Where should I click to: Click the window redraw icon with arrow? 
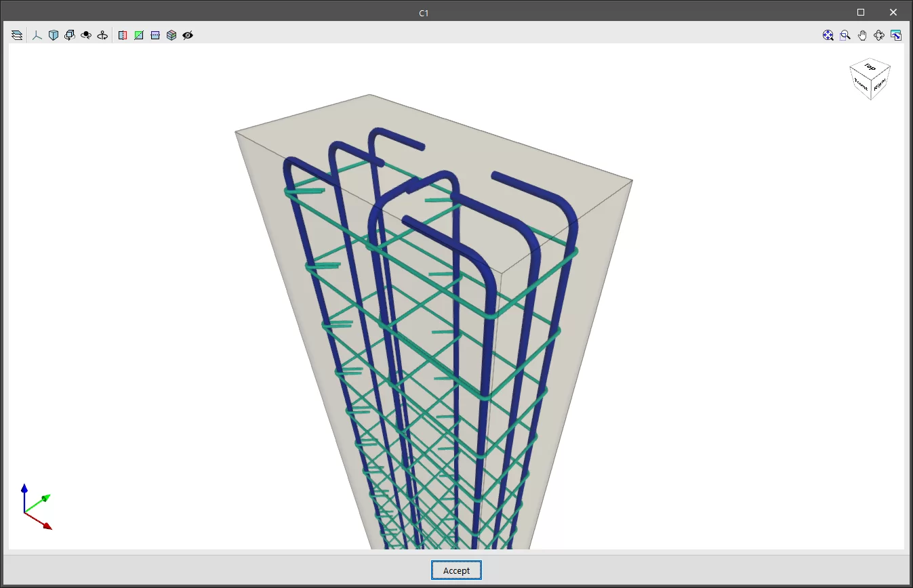tap(896, 35)
